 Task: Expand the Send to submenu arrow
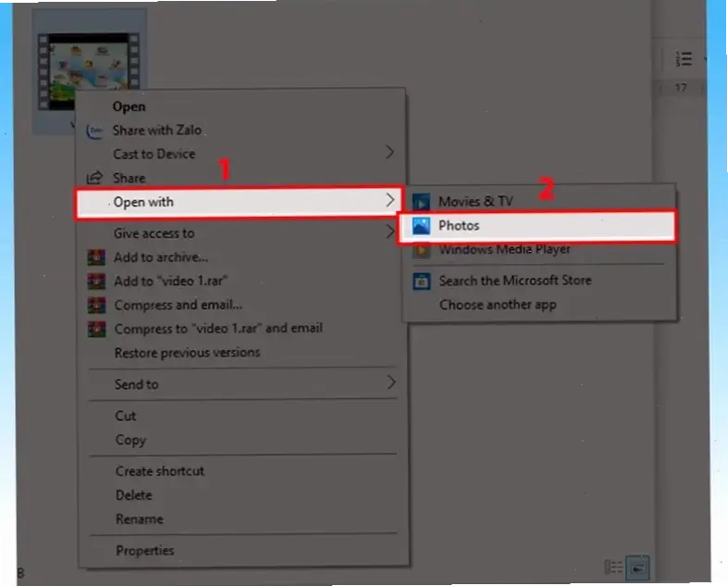pyautogui.click(x=389, y=382)
